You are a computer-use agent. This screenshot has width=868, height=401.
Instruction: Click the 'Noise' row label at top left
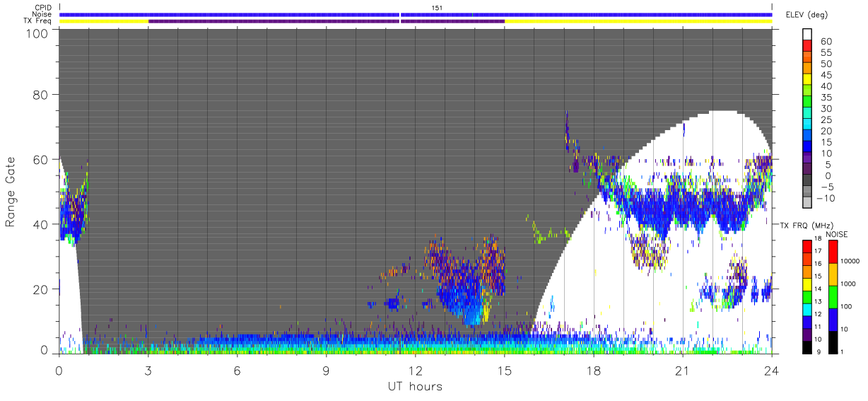pyautogui.click(x=42, y=14)
